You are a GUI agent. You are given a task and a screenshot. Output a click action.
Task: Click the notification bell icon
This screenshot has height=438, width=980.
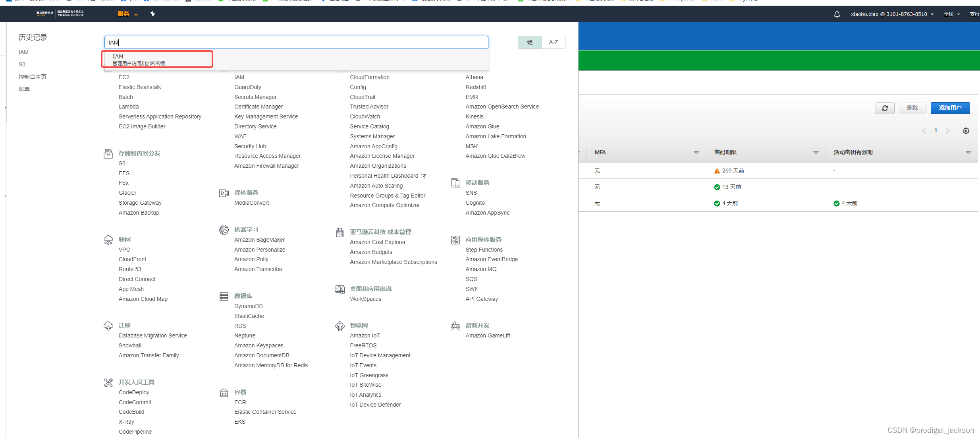[x=837, y=14]
